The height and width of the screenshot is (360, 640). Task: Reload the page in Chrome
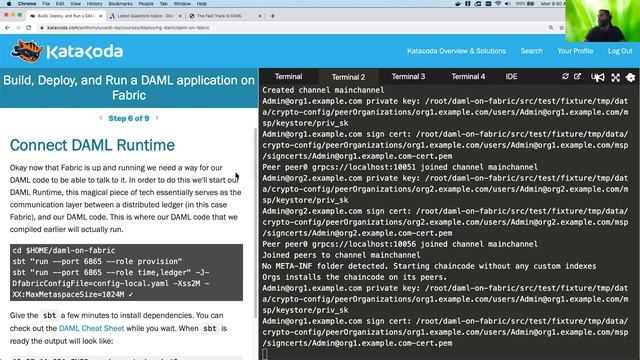tap(29, 28)
